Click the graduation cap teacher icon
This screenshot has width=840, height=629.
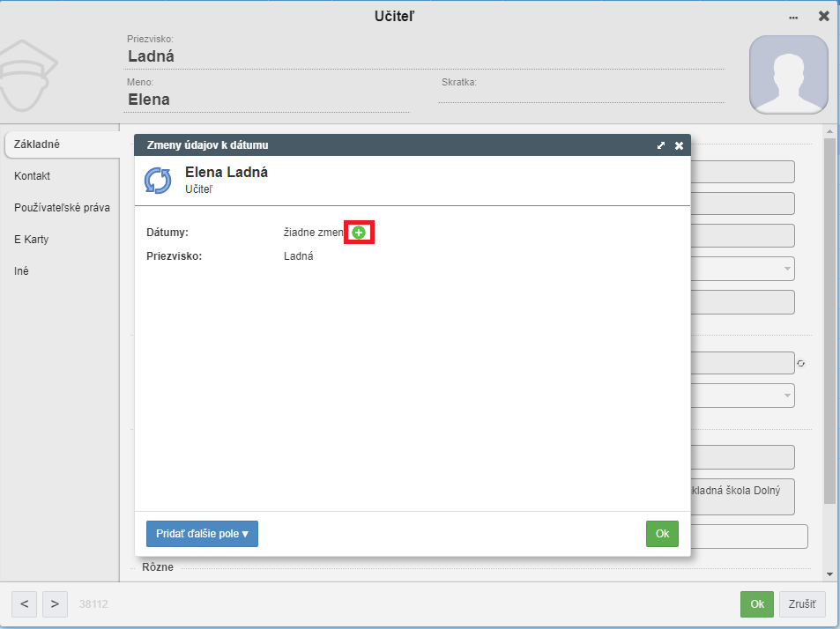pos(26,75)
